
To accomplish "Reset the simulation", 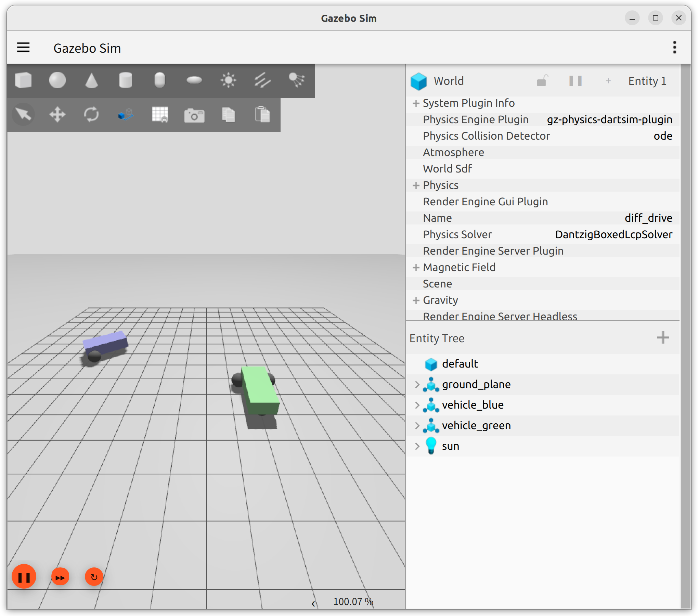I will [94, 577].
